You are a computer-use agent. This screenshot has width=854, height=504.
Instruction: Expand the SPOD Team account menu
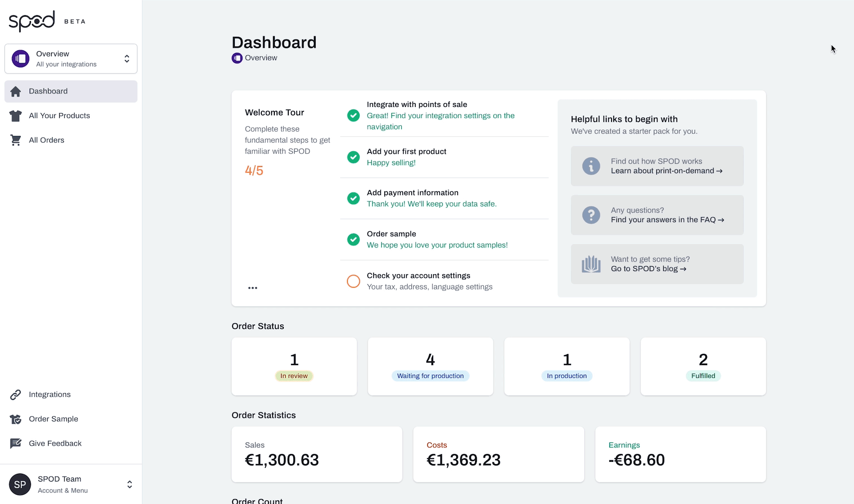129,484
